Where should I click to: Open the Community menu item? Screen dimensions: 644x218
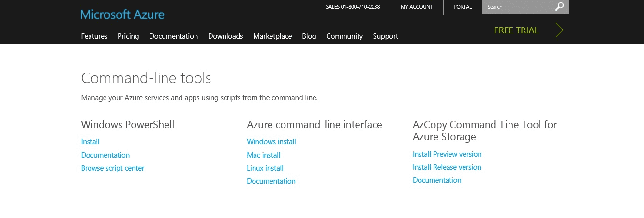pos(344,36)
